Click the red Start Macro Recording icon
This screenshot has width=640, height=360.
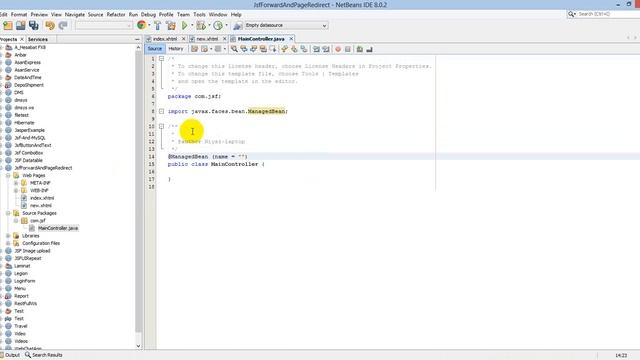tap(338, 49)
